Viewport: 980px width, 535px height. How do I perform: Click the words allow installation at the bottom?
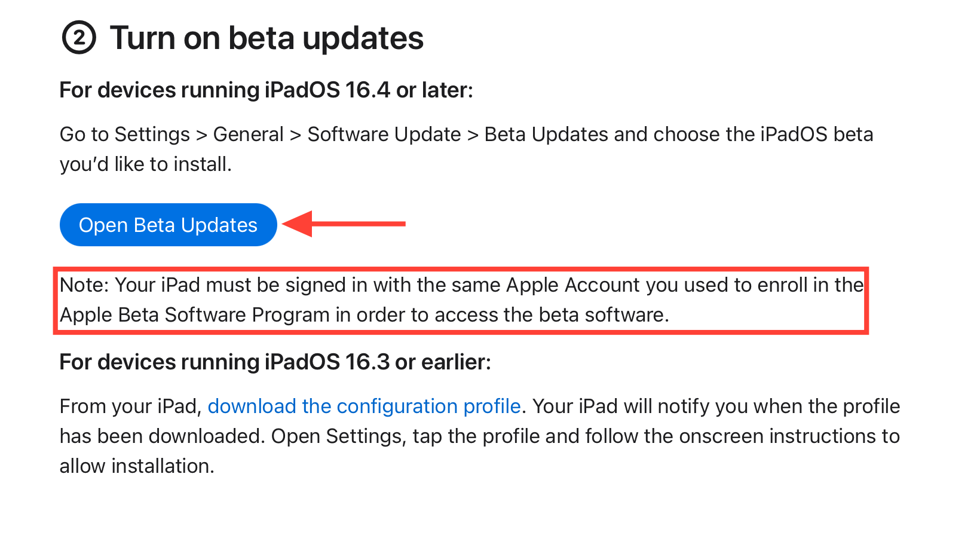(136, 466)
